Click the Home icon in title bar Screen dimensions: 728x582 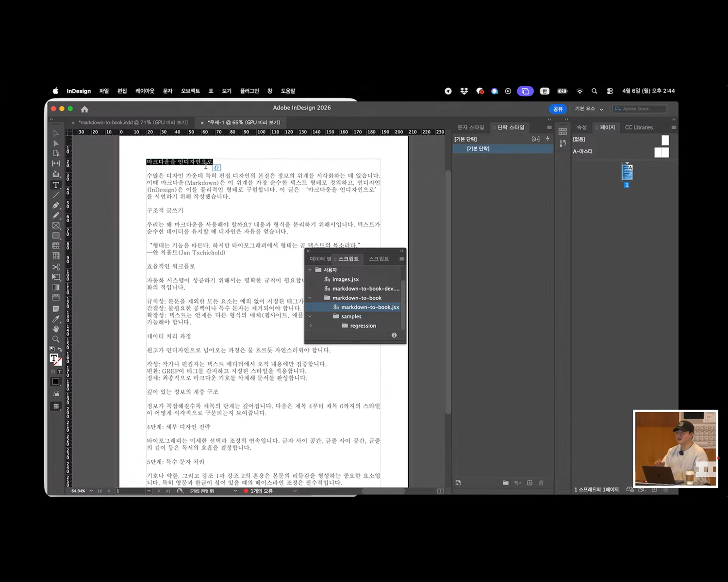point(84,109)
